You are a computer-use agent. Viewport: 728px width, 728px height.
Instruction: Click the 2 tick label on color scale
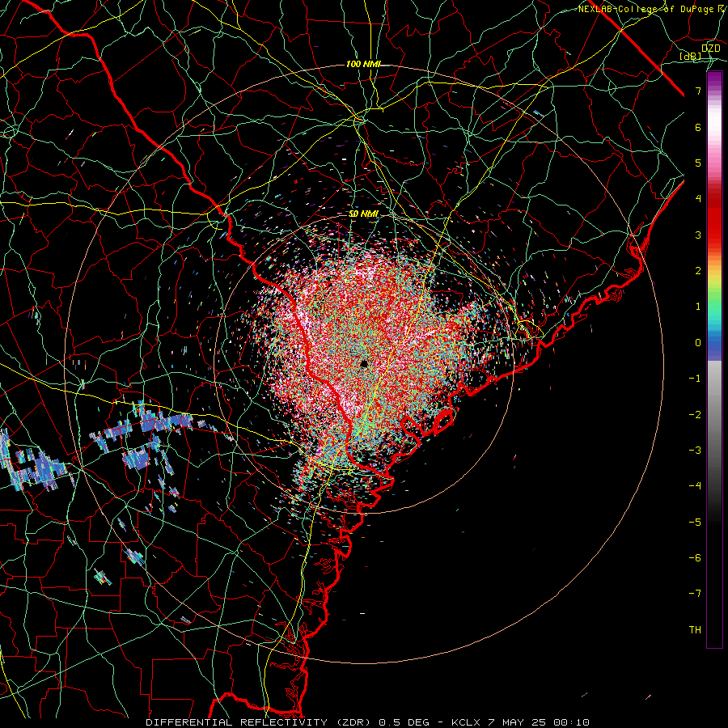click(698, 271)
